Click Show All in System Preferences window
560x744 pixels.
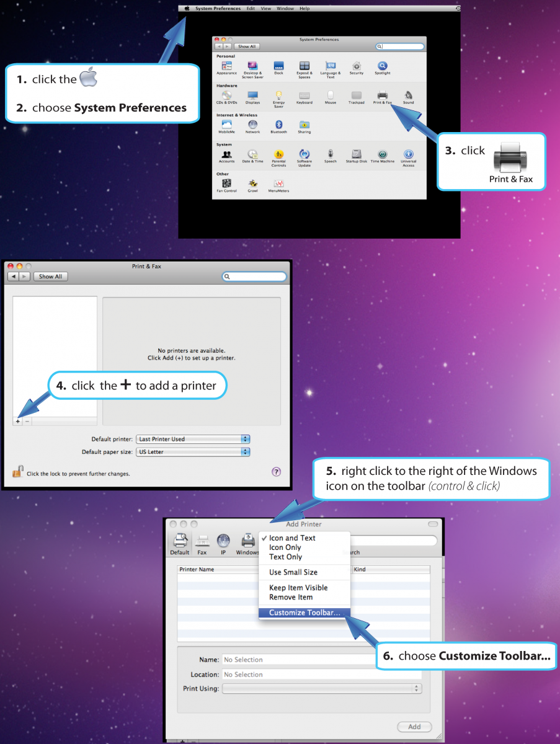click(x=247, y=46)
